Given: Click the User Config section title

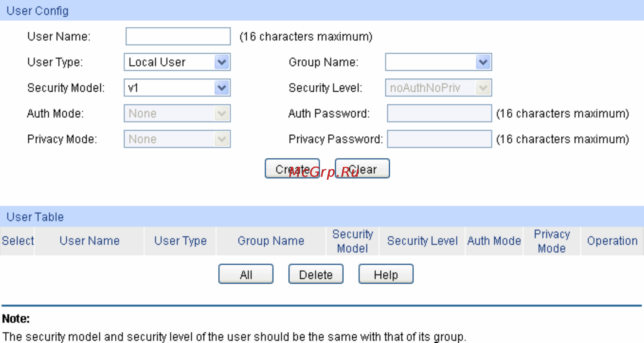Looking at the screenshot, I should click(38, 11).
